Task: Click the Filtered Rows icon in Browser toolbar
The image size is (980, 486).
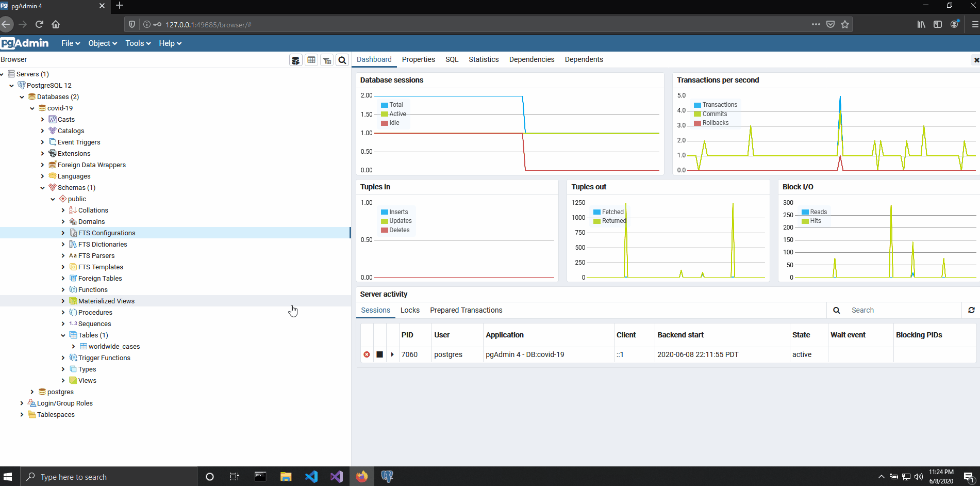Action: pyautogui.click(x=327, y=60)
